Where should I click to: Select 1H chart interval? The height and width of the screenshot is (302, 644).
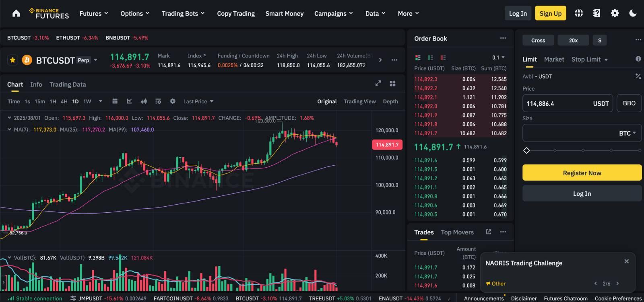tap(53, 101)
